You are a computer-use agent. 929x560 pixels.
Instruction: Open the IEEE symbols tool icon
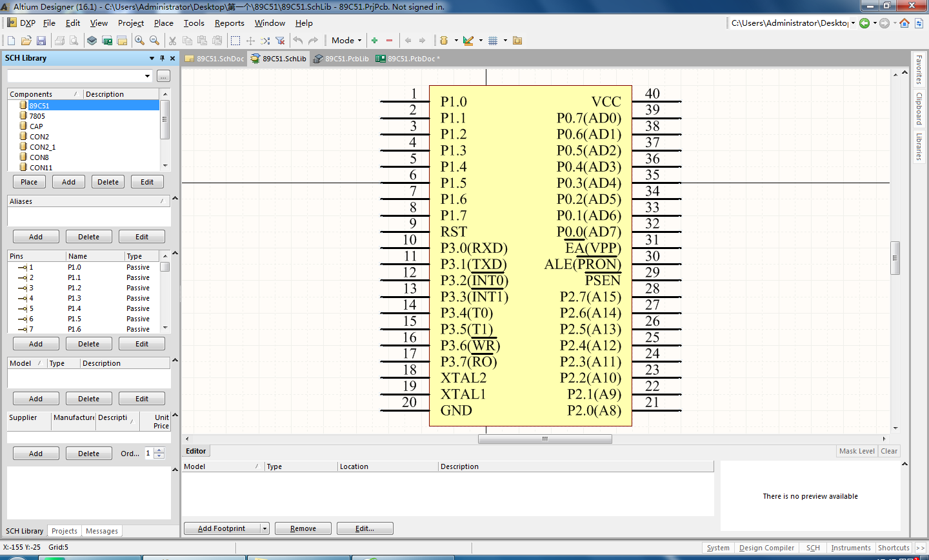pyautogui.click(x=444, y=41)
